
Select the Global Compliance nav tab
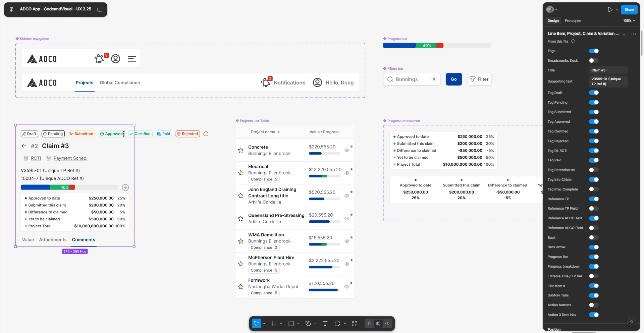point(120,82)
